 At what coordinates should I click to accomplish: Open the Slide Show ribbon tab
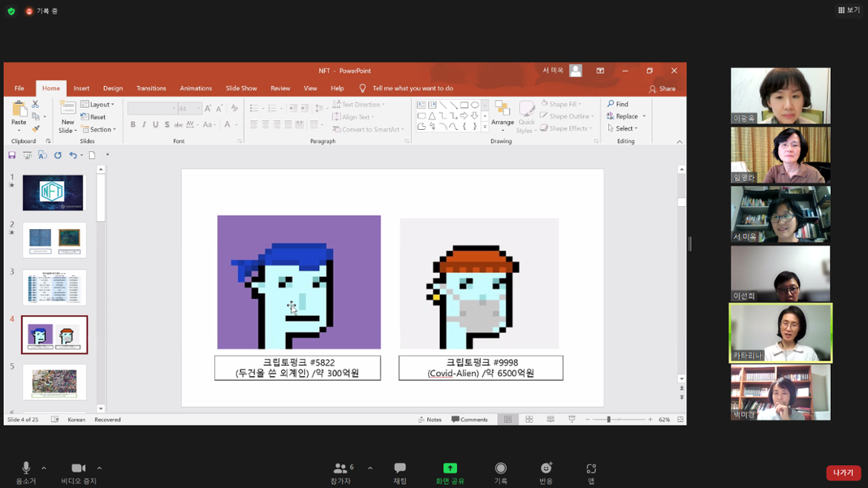tap(241, 88)
